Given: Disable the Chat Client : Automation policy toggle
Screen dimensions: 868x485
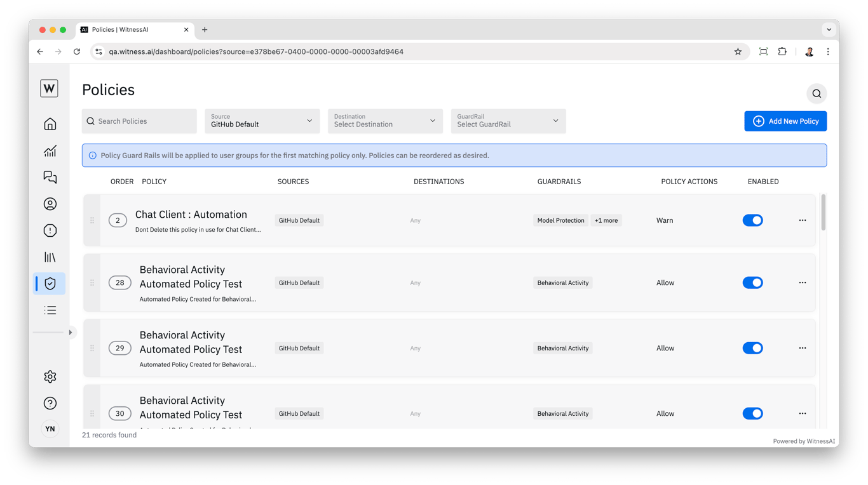Looking at the screenshot, I should (x=752, y=220).
